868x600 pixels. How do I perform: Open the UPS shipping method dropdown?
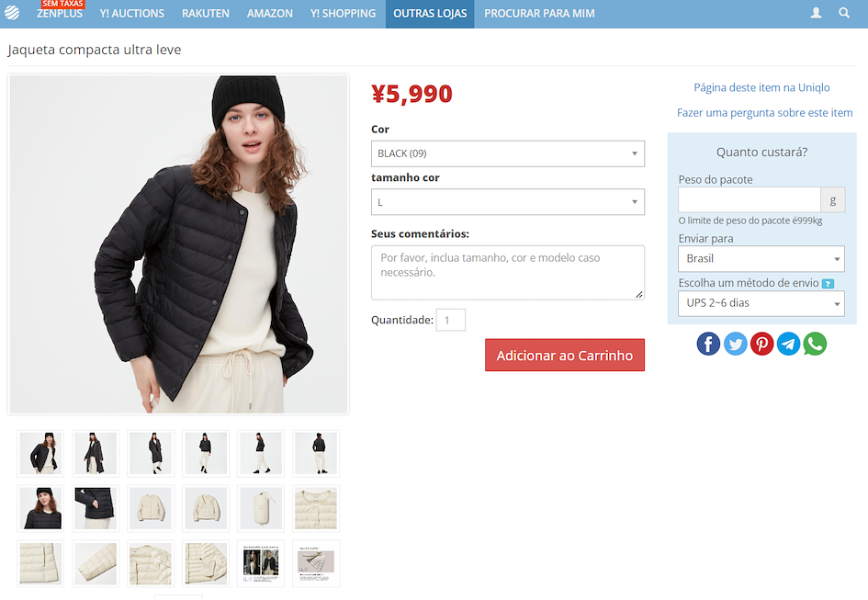click(761, 303)
